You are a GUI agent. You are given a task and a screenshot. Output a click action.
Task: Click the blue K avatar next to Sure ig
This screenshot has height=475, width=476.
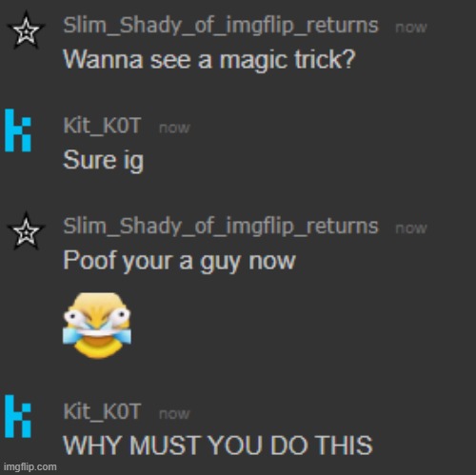[18, 130]
